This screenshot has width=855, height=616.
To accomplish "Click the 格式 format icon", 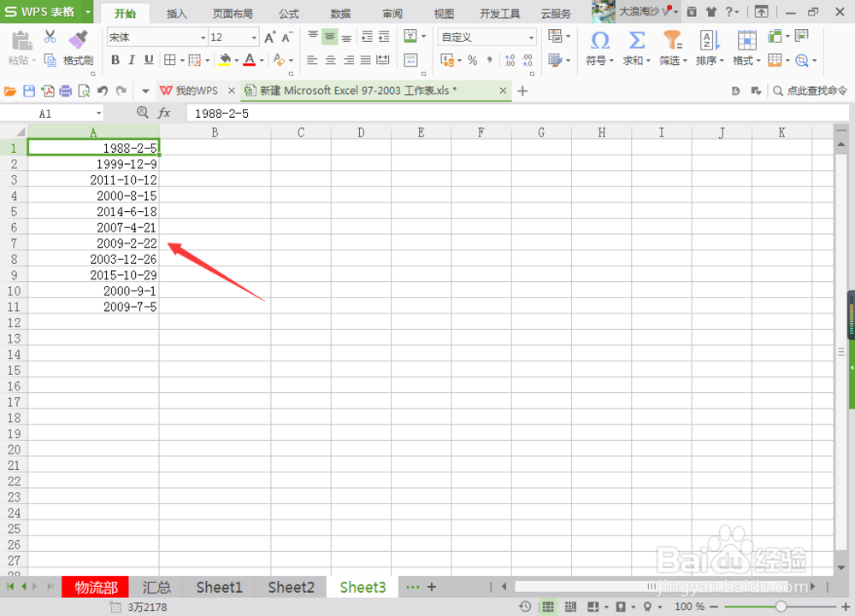I will 746,40.
